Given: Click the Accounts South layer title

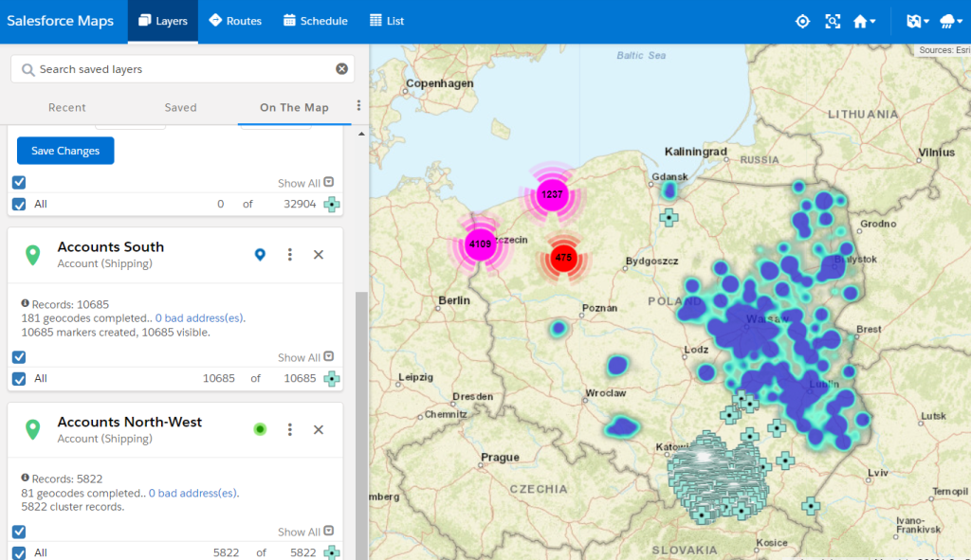Looking at the screenshot, I should coord(111,247).
